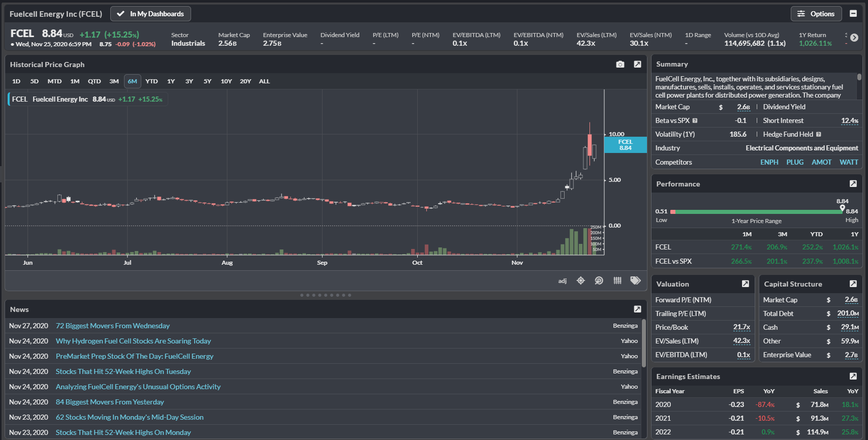Viewport: 868px width, 440px height.
Task: Click the PLUG competitor ticker link
Action: pos(795,162)
